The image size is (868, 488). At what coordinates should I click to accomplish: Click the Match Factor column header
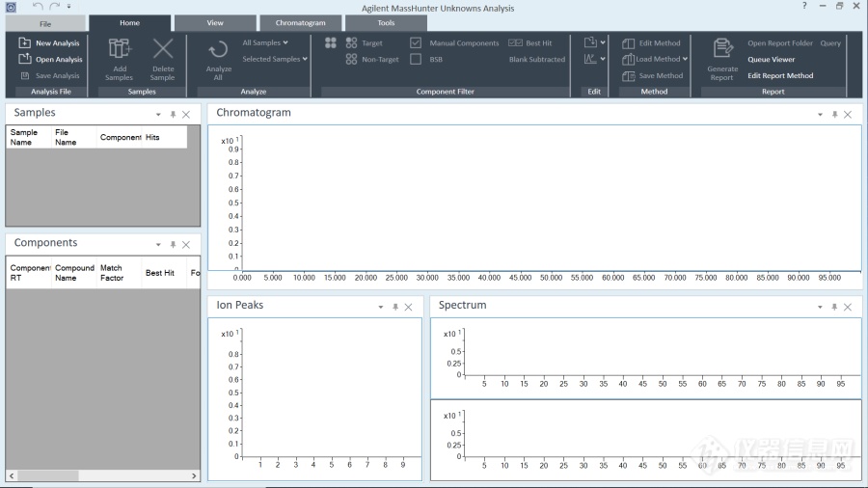click(119, 273)
